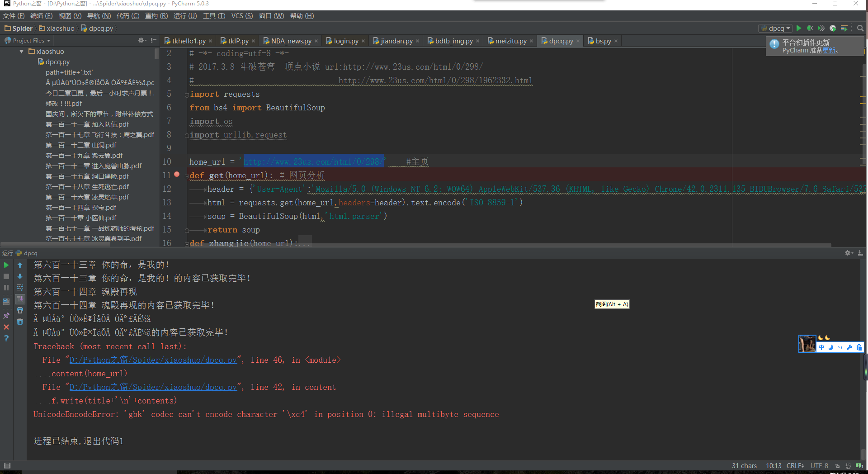This screenshot has width=868, height=474.
Task: Jump up the stack trace arrow
Action: click(x=20, y=265)
